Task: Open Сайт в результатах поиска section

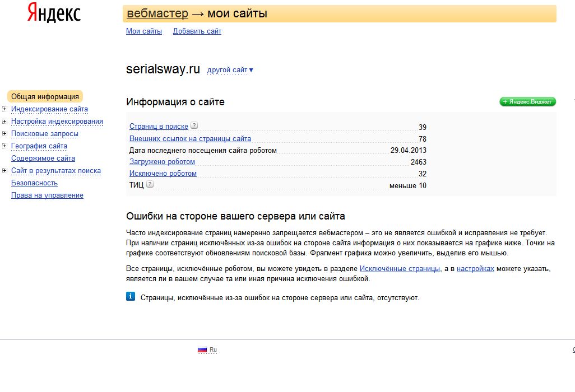Action: (55, 171)
